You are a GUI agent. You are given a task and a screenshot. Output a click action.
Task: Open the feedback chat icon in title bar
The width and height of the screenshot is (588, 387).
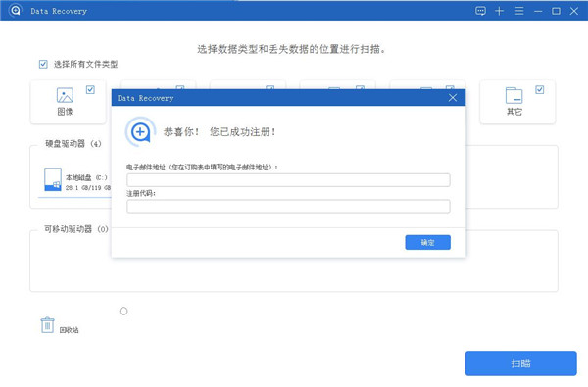480,11
